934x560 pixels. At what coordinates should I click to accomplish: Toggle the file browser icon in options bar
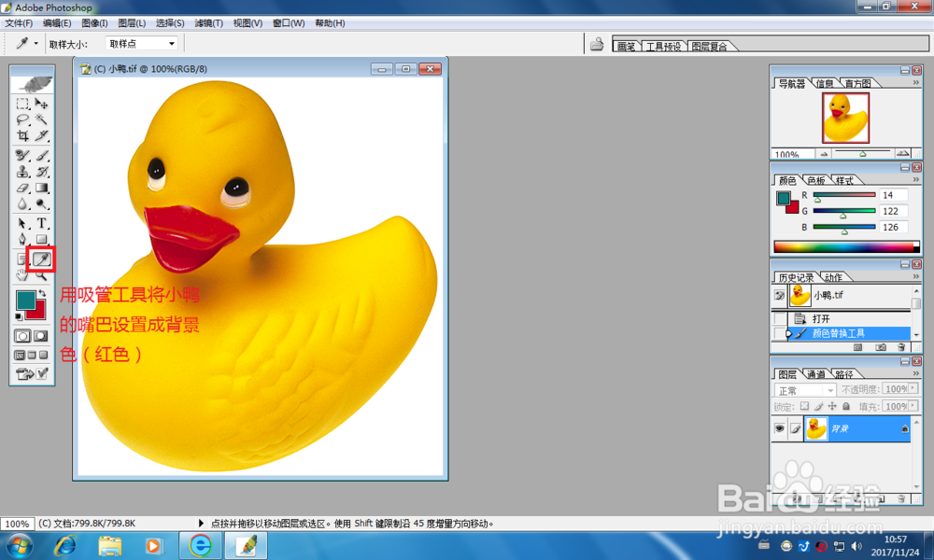597,44
